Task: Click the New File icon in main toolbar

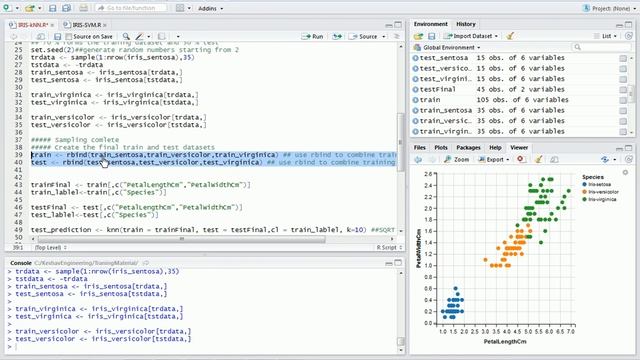Action: 7,8
